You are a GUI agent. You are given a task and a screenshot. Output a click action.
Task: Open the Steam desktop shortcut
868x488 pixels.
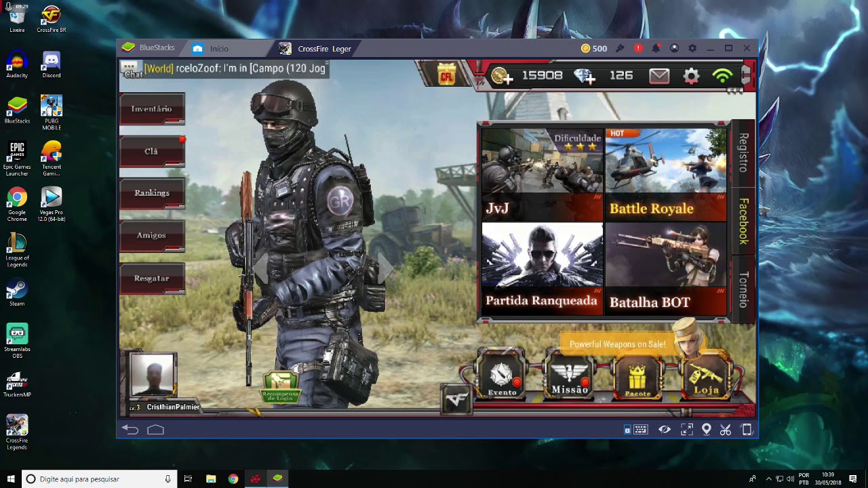(17, 293)
